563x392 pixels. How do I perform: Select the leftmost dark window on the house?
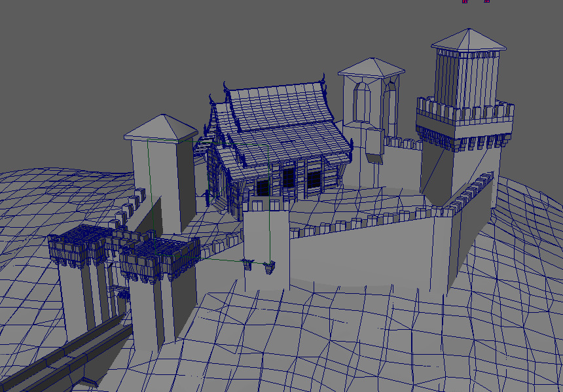pos(263,187)
